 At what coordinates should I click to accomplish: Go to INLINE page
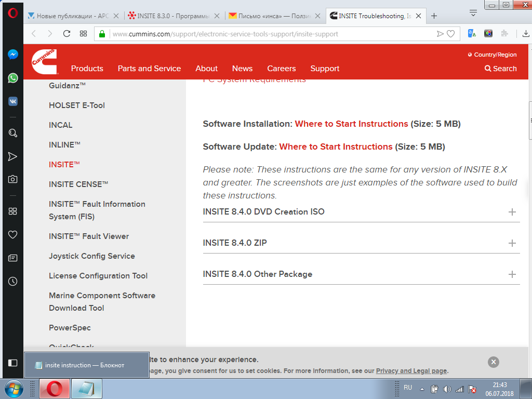[64, 144]
